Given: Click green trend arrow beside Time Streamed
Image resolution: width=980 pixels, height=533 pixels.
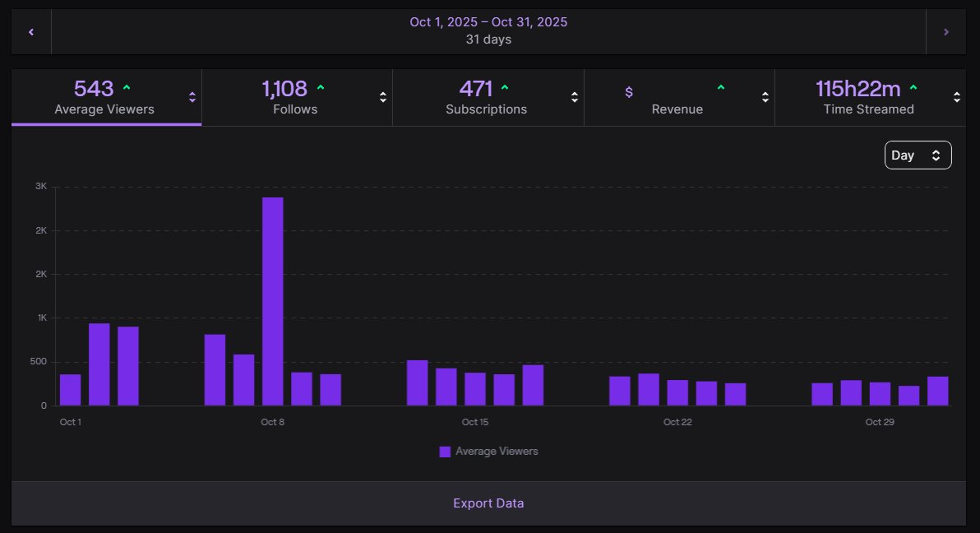Looking at the screenshot, I should coord(913,87).
